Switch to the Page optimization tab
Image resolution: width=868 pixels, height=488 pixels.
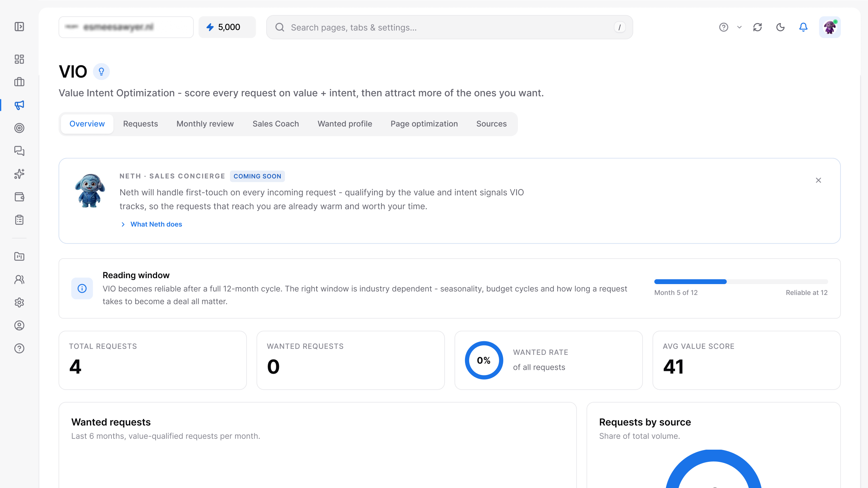[x=424, y=124]
